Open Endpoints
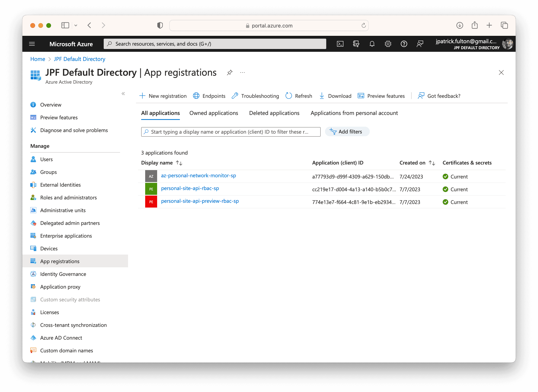This screenshot has height=392, width=538. pyautogui.click(x=209, y=96)
